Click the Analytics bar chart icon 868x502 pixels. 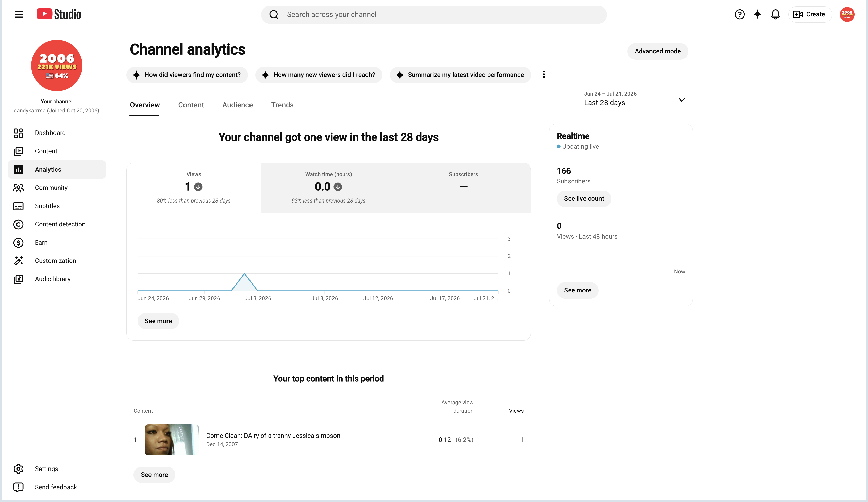[18, 170]
